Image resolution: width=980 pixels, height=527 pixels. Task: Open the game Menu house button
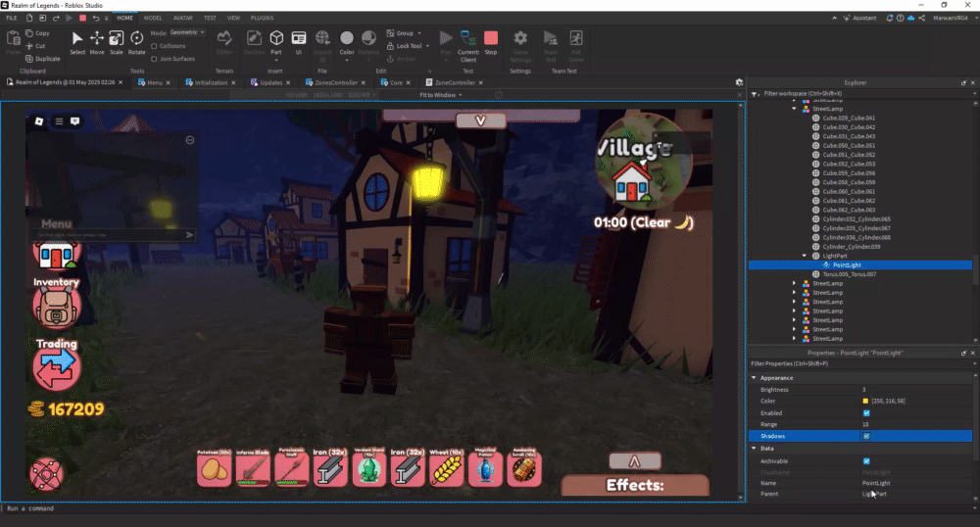pos(56,256)
